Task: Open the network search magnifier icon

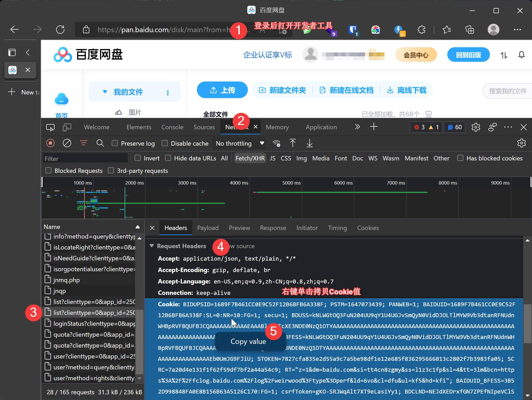Action: tap(100, 143)
